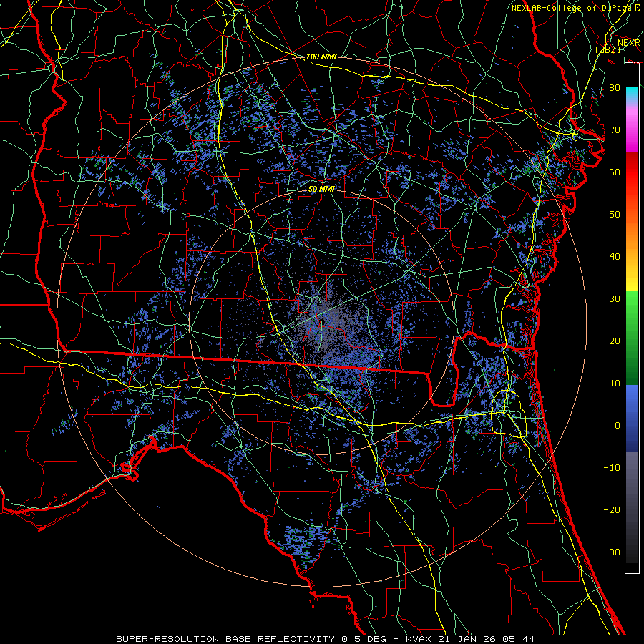Click the gray radar clutter at the center
This screenshot has height=644, width=644.
click(x=326, y=324)
